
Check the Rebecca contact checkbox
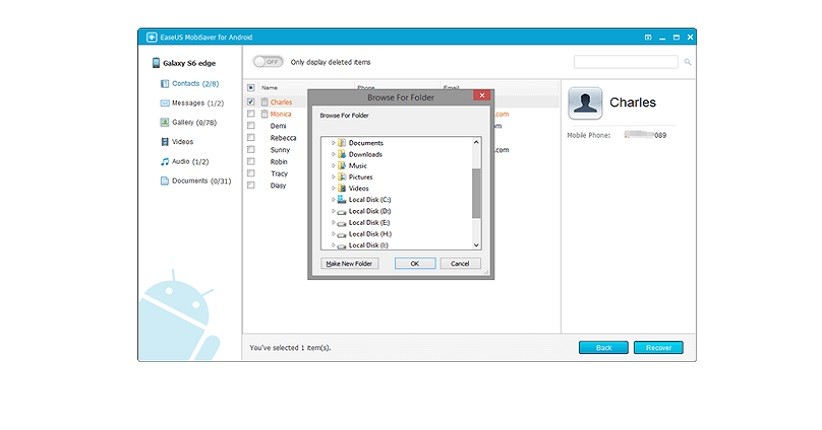pyautogui.click(x=251, y=137)
